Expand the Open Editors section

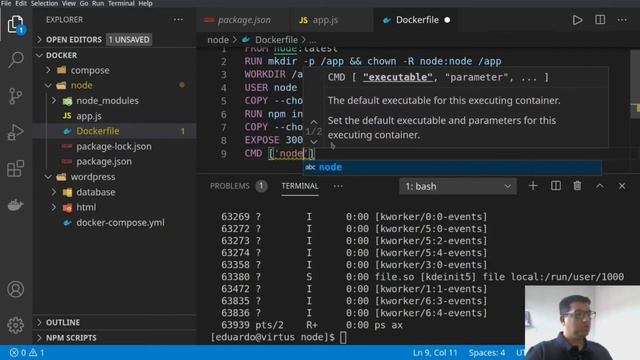tap(39, 40)
